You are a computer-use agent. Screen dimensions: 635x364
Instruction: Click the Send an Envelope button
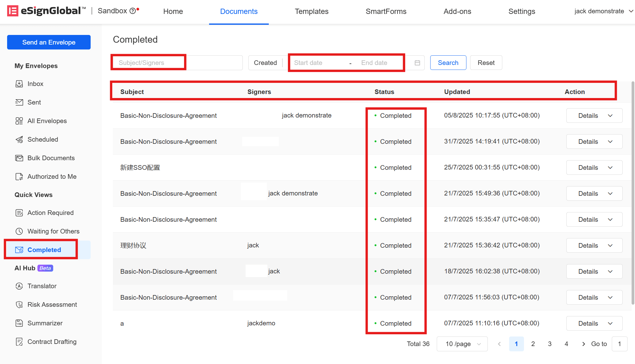click(49, 42)
